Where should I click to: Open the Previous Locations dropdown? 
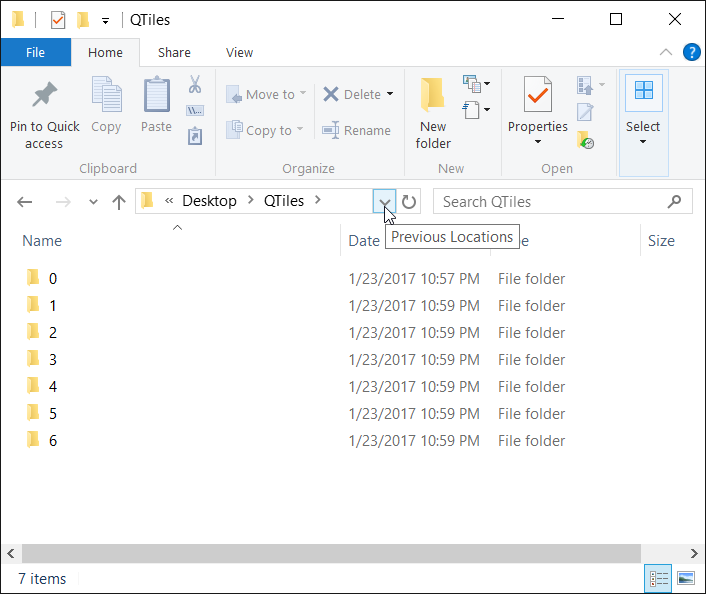[385, 202]
